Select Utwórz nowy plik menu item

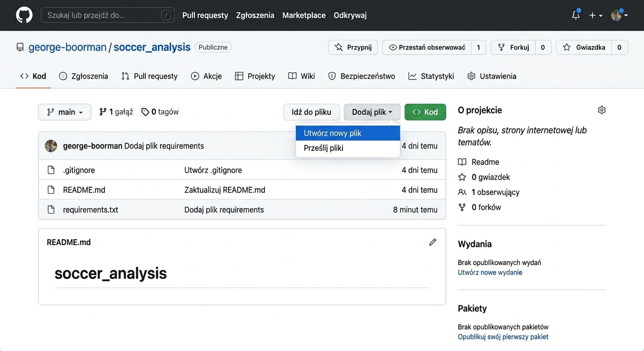348,133
